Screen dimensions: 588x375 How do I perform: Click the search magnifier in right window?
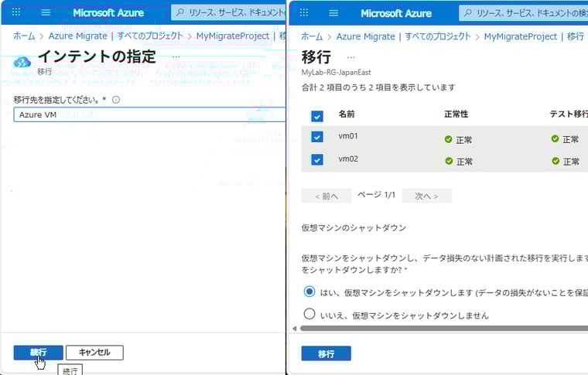click(468, 13)
